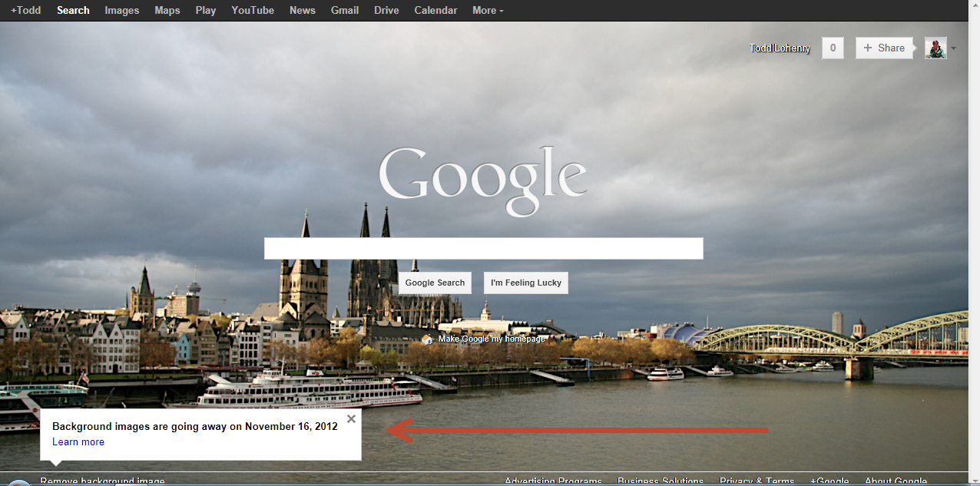Screen dimensions: 980x486
Task: Switch to Images in the top bar
Action: click(x=122, y=11)
